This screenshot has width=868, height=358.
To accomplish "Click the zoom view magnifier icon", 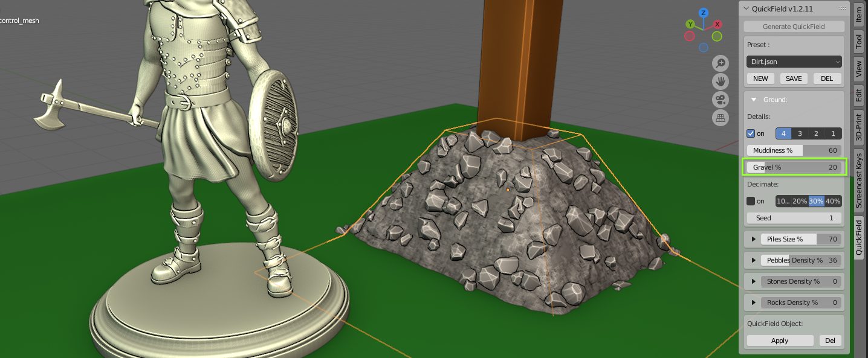I will pyautogui.click(x=721, y=63).
